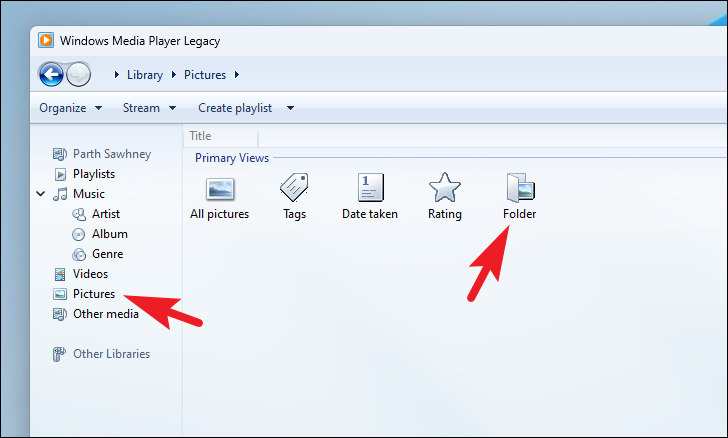Viewport: 728px width, 438px height.
Task: Click the Primary Views group heading
Action: (x=232, y=158)
